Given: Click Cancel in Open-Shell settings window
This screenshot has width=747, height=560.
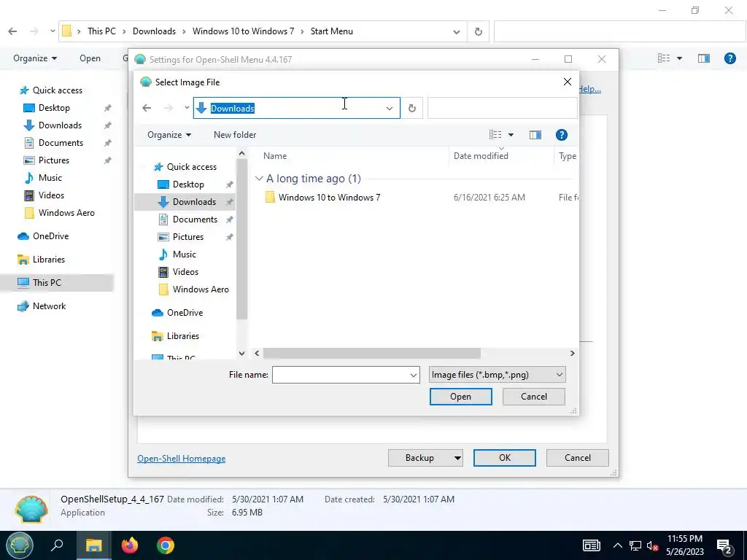Looking at the screenshot, I should 578,458.
